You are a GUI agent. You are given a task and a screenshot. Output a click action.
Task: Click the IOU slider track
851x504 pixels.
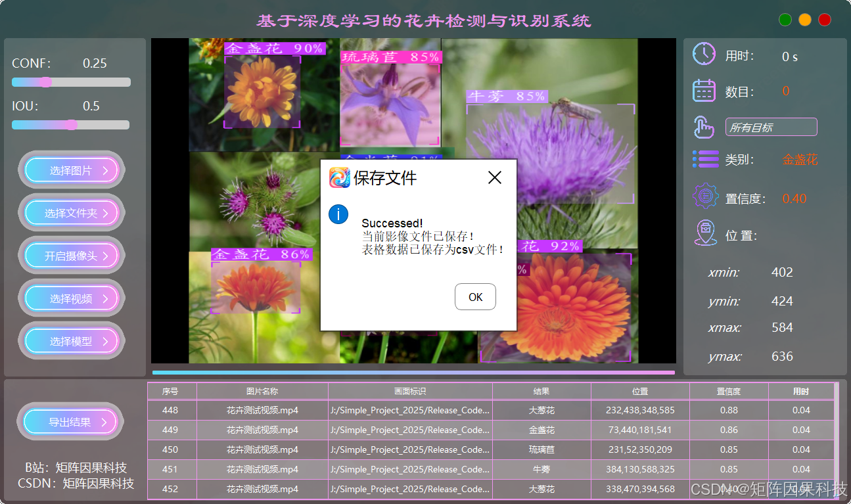tap(99, 125)
